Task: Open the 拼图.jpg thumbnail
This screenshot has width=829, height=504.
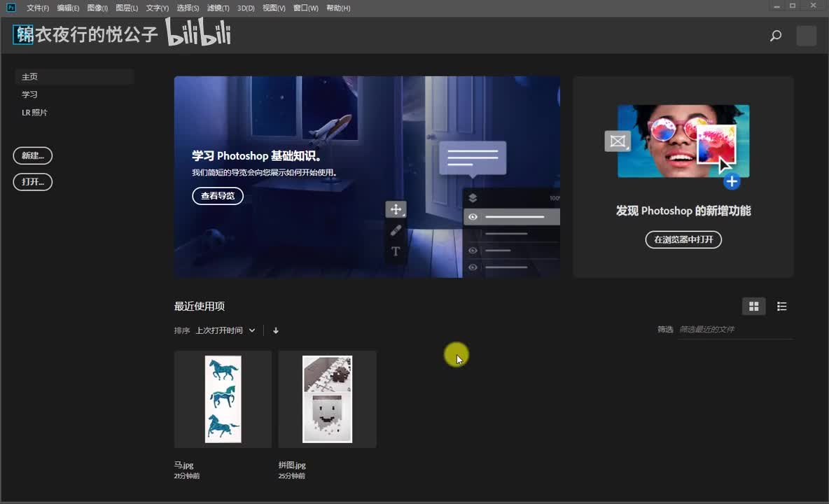Action: coord(327,400)
